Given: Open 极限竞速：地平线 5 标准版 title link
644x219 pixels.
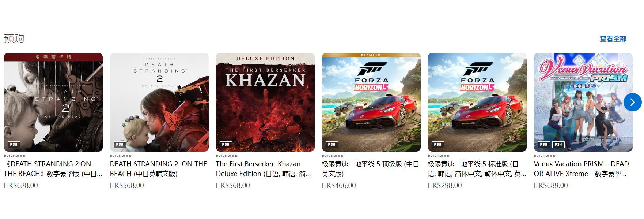Looking at the screenshot, I should [x=477, y=169].
